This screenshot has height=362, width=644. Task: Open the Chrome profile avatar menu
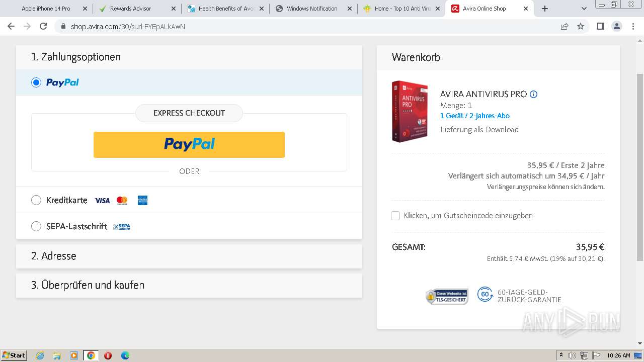point(617,26)
